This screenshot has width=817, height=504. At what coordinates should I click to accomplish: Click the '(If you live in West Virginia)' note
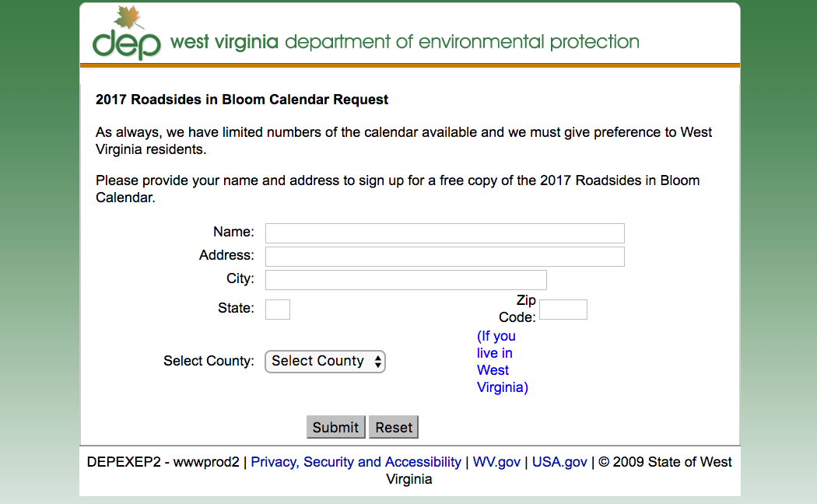(x=503, y=362)
